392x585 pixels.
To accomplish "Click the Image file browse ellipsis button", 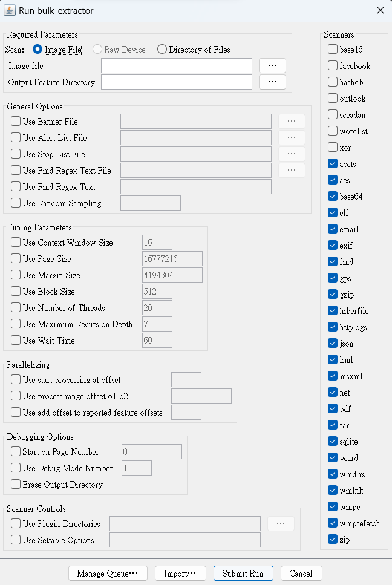I will pos(272,66).
